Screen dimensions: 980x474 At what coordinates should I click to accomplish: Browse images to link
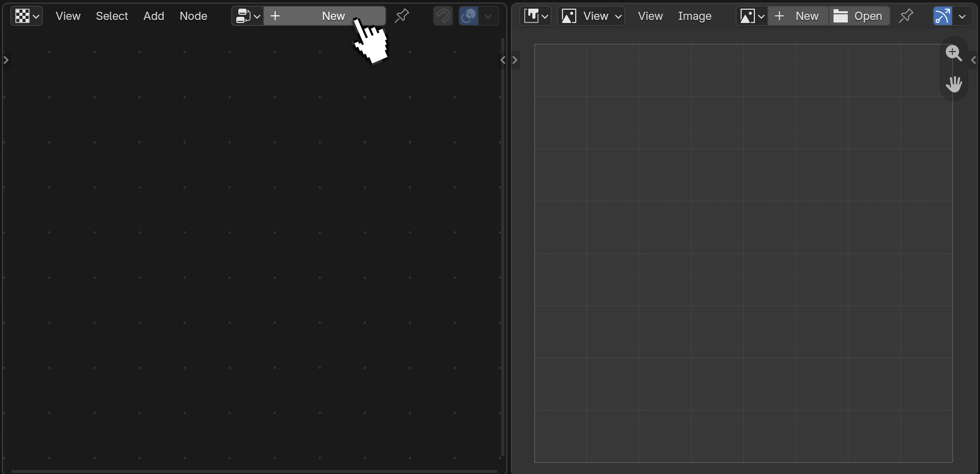(x=752, y=16)
